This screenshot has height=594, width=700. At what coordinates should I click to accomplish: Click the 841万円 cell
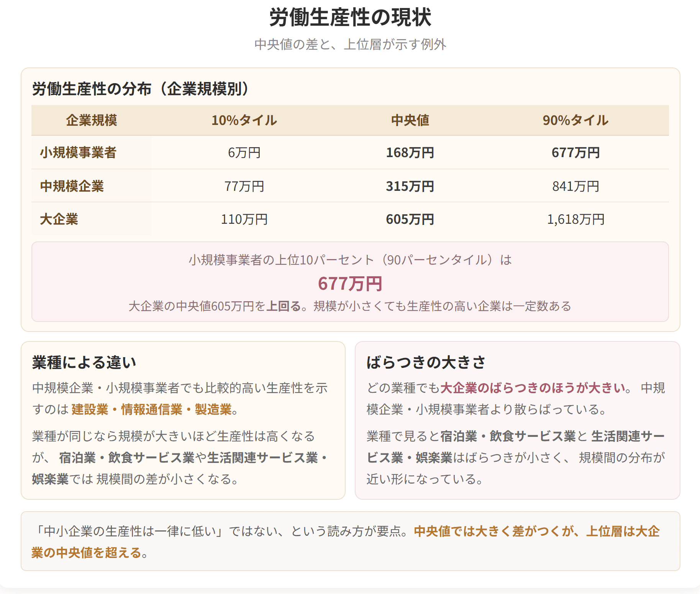(575, 186)
